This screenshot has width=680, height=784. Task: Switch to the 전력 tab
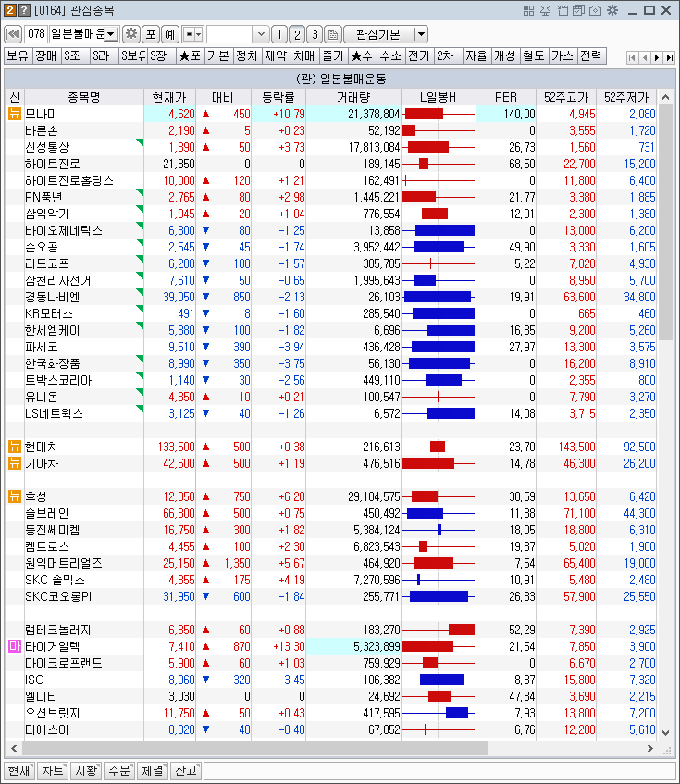click(x=591, y=56)
